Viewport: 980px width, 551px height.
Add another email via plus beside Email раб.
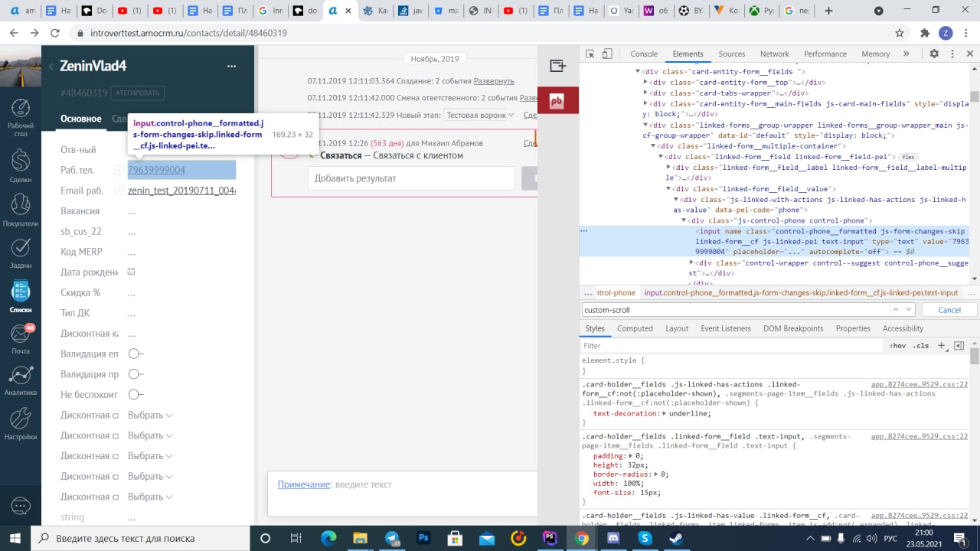(x=119, y=191)
